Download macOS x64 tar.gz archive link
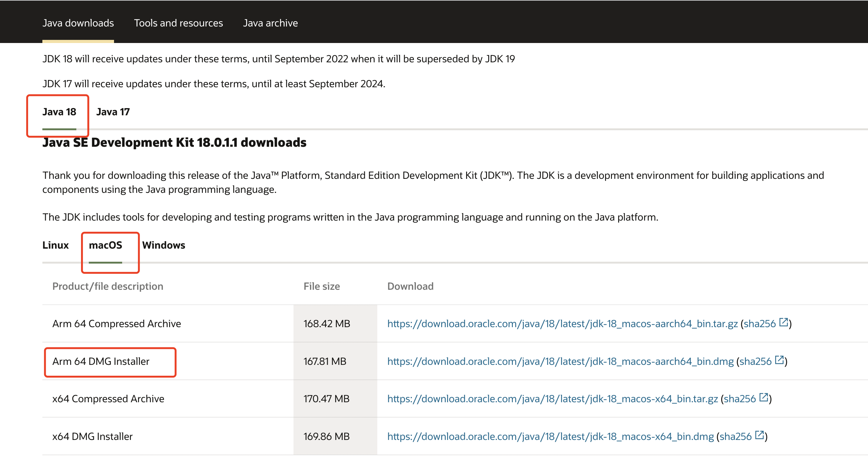868x463 pixels. point(553,399)
